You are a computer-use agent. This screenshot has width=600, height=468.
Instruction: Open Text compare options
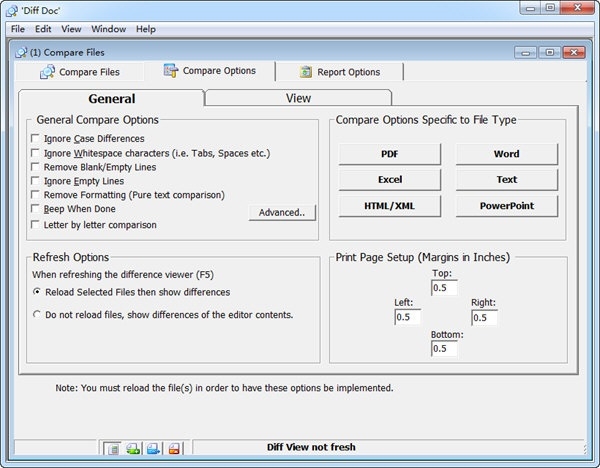(507, 180)
